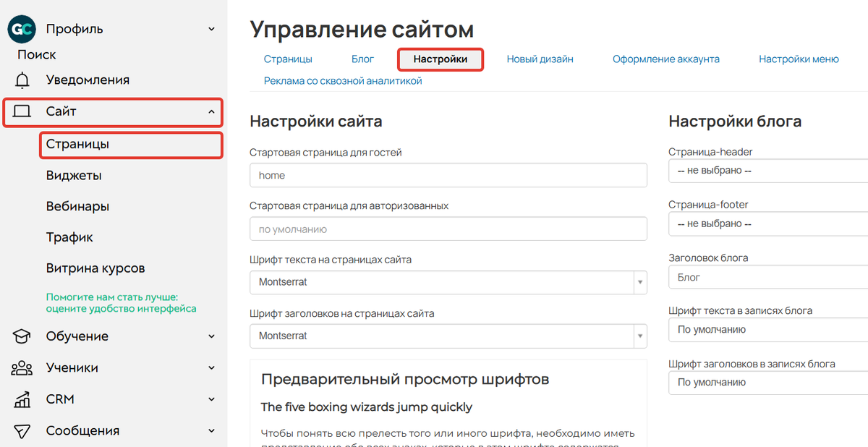Click the growth chart icon for CRM
Image resolution: width=868 pixels, height=447 pixels.
click(22, 399)
